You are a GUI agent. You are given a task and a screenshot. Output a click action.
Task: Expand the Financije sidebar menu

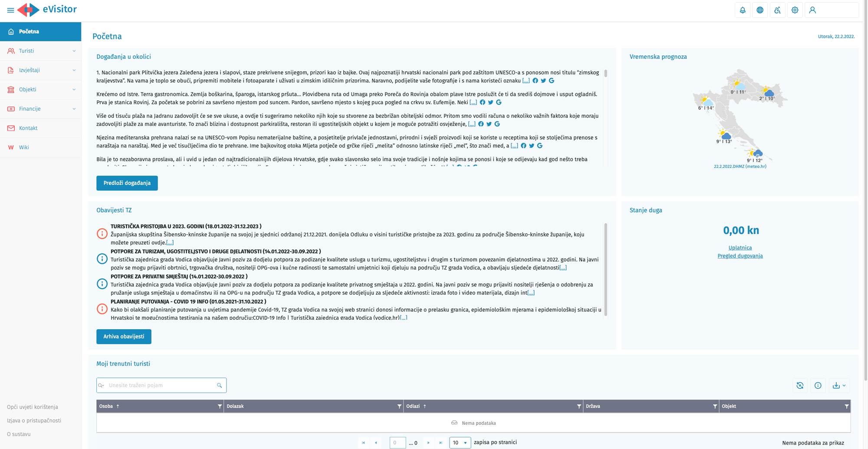[x=40, y=109]
